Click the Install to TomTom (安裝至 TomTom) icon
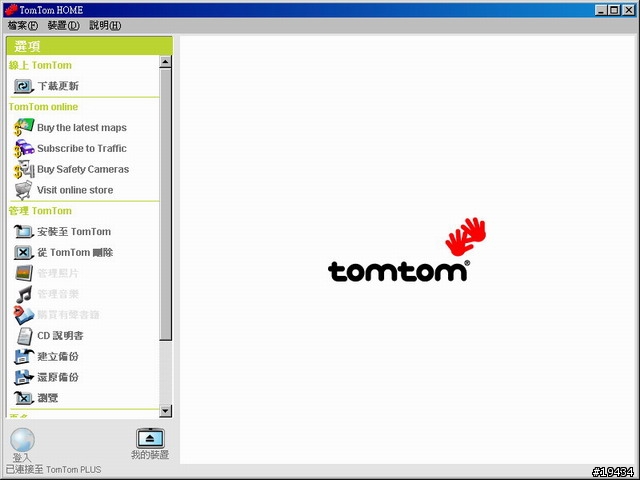The width and height of the screenshot is (640, 480). tap(23, 231)
